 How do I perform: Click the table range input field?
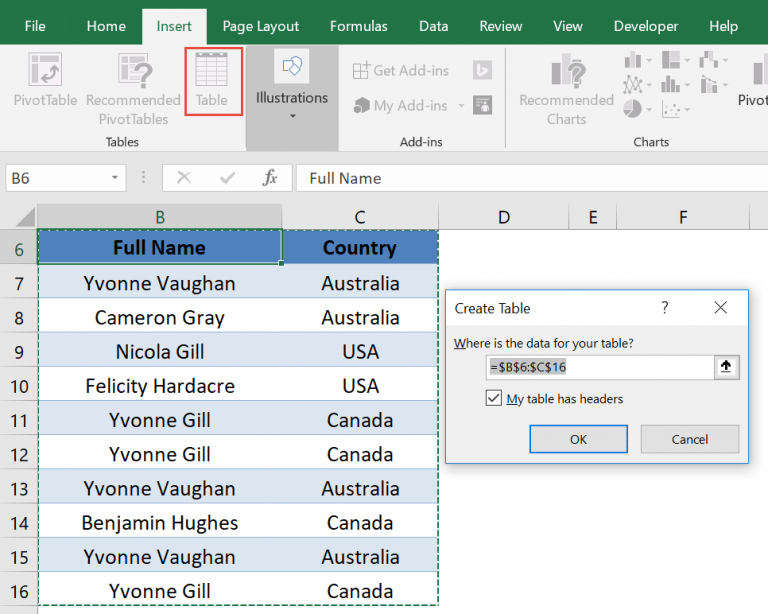(x=600, y=367)
